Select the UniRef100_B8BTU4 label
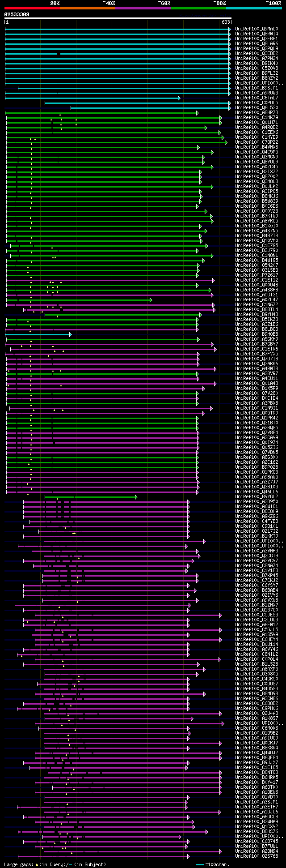Screen dimensions: 286x868 coord(257,310)
